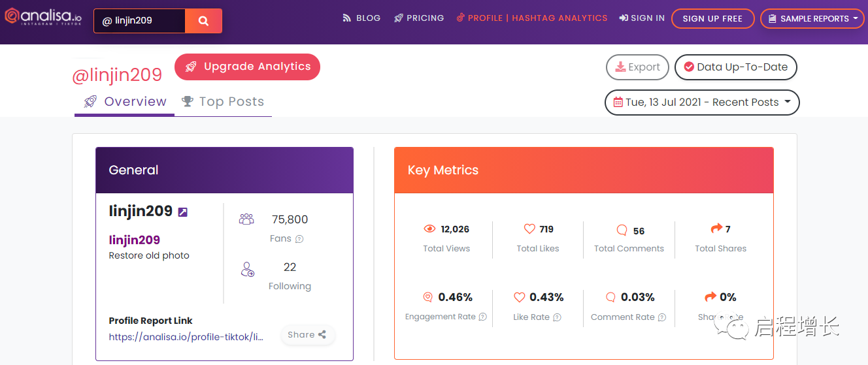868x365 pixels.
Task: Click the Comment Rate info icon
Action: (x=662, y=317)
